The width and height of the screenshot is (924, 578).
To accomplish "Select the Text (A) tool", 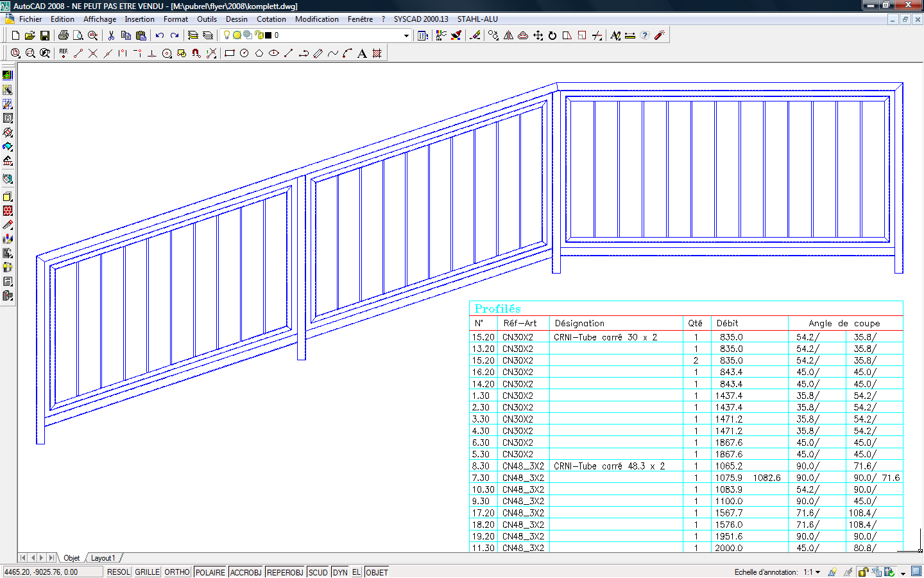I will click(x=362, y=53).
